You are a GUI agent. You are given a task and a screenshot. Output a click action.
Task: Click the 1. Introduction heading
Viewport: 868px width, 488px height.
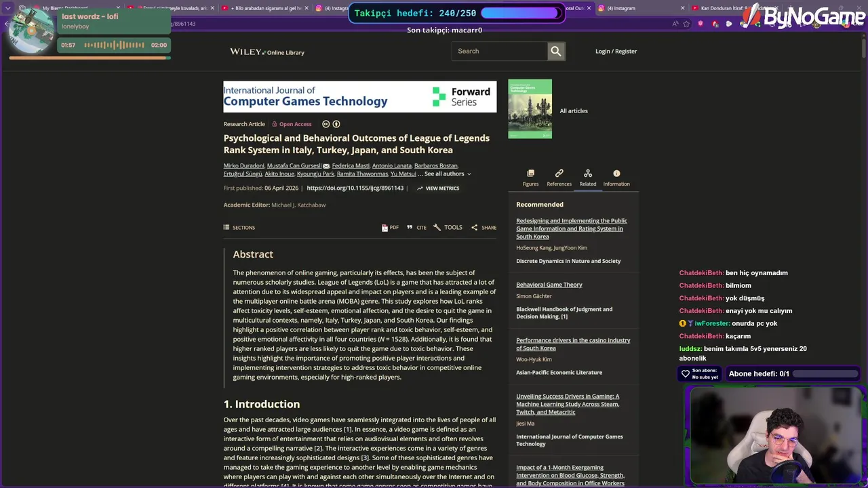[262, 404]
